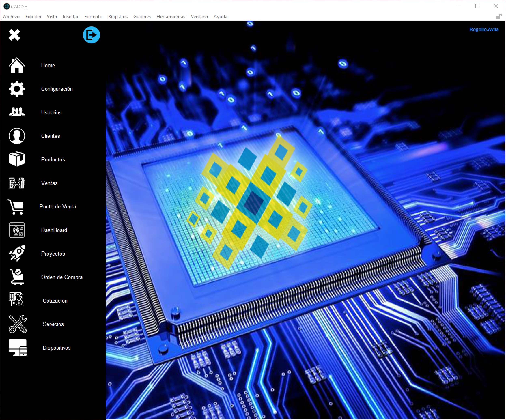Open Punto de Venta cart icon

pyautogui.click(x=16, y=207)
